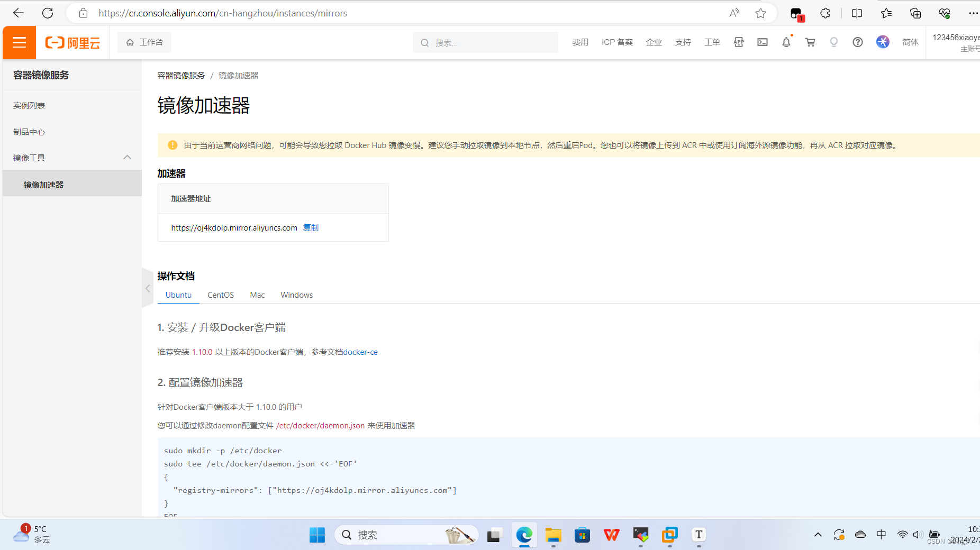Image resolution: width=980 pixels, height=550 pixels.
Task: Open Typora from the taskbar
Action: pos(699,535)
